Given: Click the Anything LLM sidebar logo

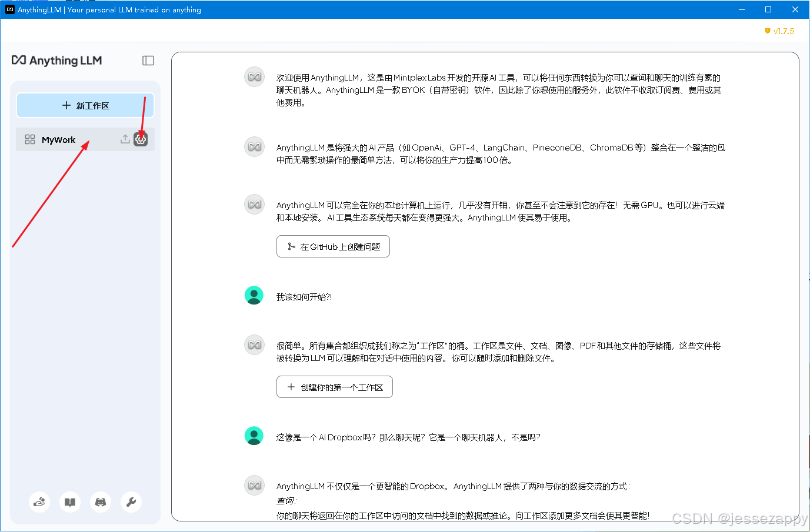Looking at the screenshot, I should [x=57, y=61].
